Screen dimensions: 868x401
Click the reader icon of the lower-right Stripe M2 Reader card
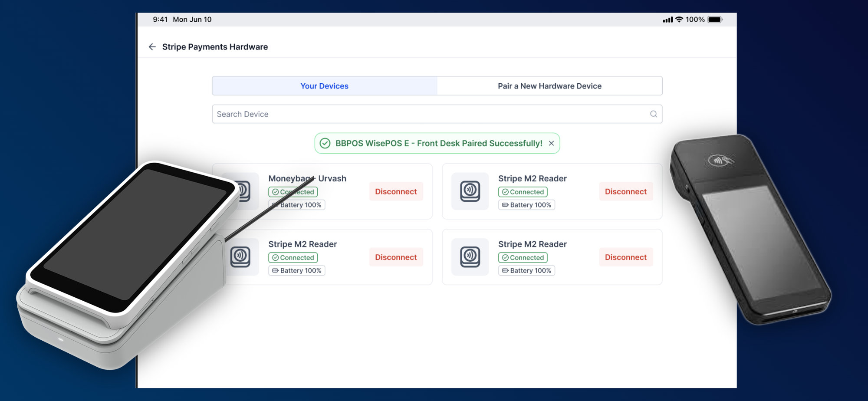[470, 257]
